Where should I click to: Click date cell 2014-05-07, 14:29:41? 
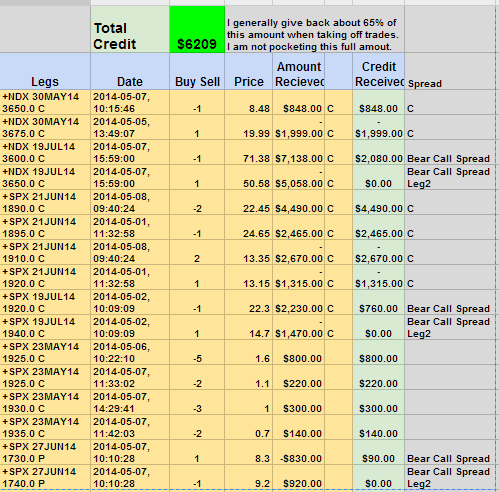[x=130, y=402]
